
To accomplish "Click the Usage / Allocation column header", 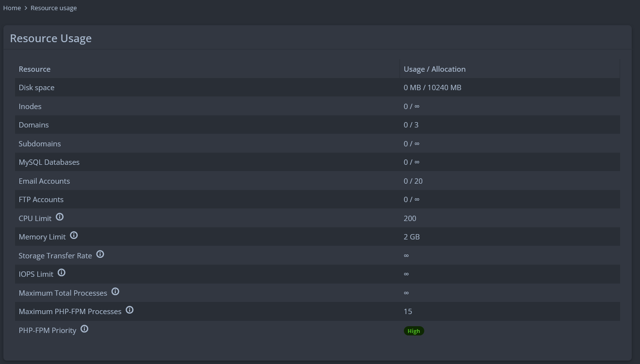I will pos(434,69).
